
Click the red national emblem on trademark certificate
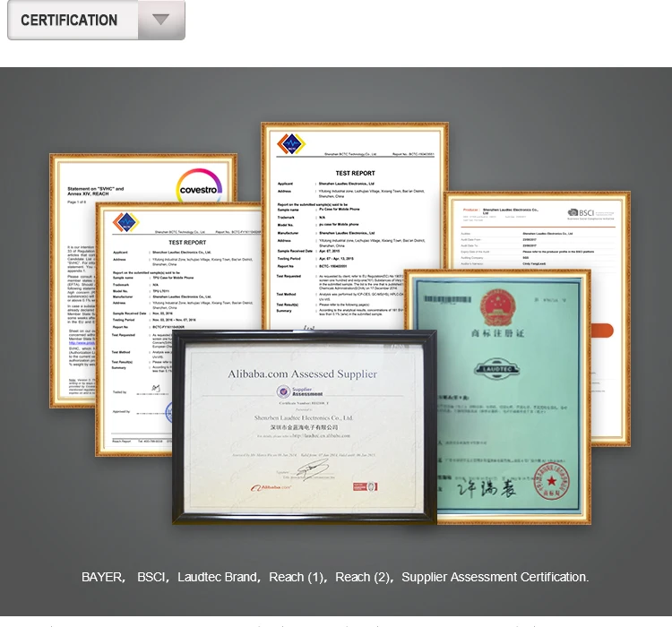tap(497, 308)
